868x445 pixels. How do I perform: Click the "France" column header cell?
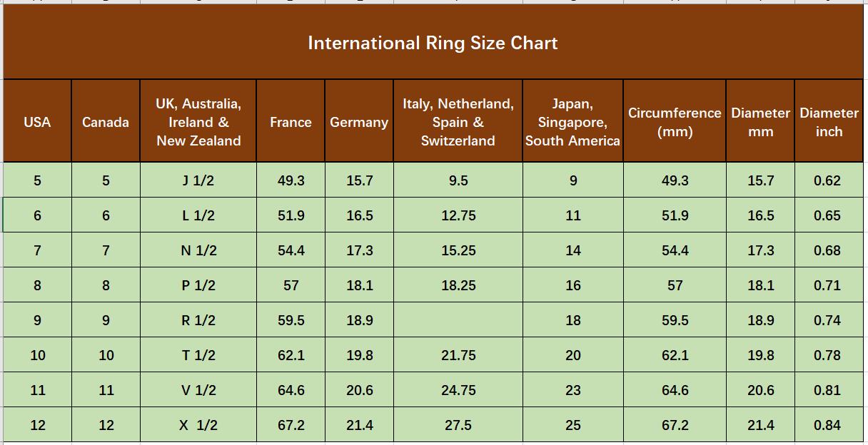(291, 122)
